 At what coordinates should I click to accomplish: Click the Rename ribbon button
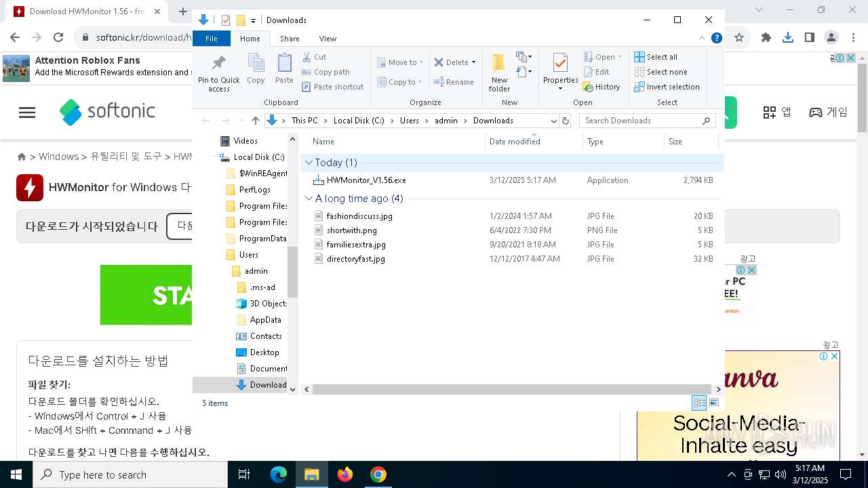(454, 82)
